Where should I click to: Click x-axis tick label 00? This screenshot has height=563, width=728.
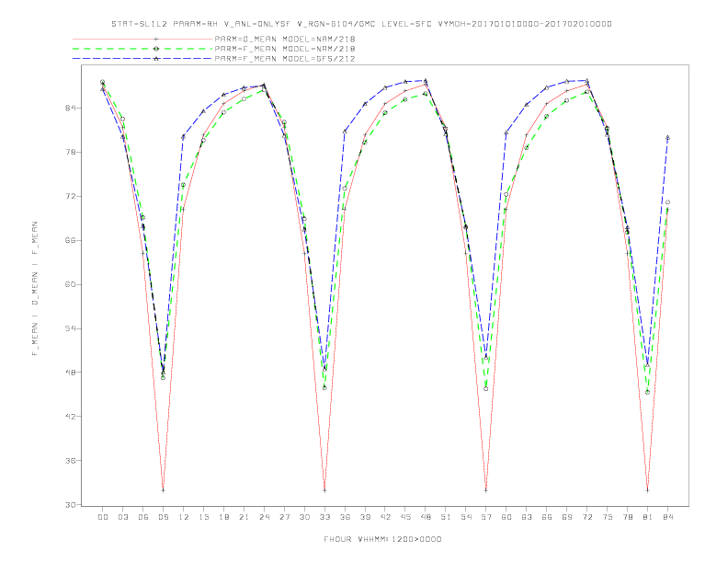(x=103, y=517)
